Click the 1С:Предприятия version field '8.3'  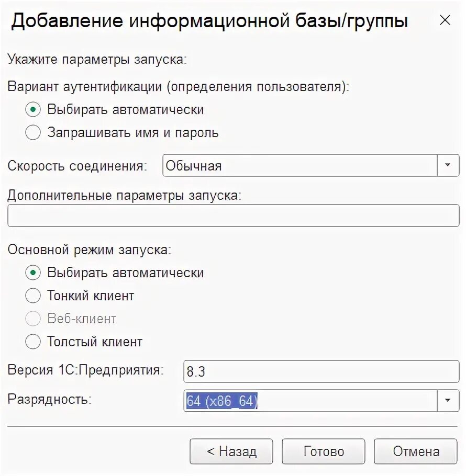point(321,371)
